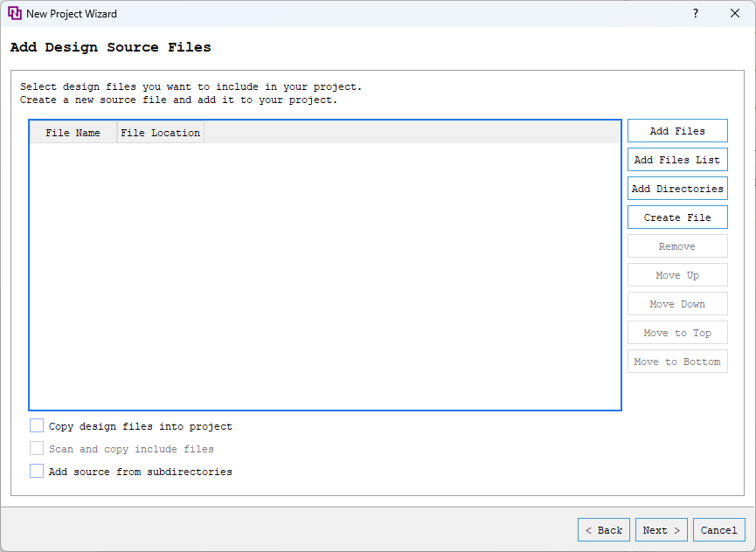Open the Add Files List dialog
The image size is (756, 552).
pyautogui.click(x=677, y=159)
